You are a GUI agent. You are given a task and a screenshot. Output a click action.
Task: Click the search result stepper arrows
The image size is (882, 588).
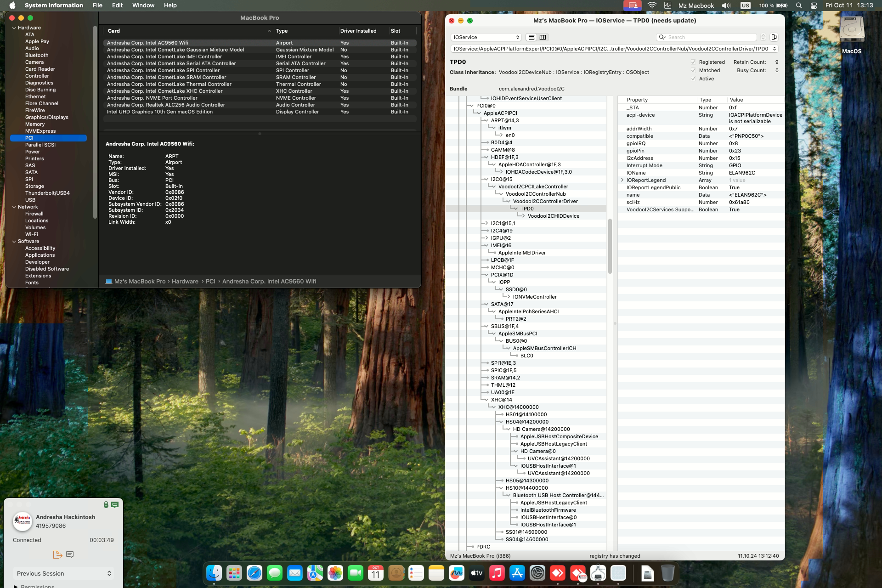pyautogui.click(x=763, y=37)
